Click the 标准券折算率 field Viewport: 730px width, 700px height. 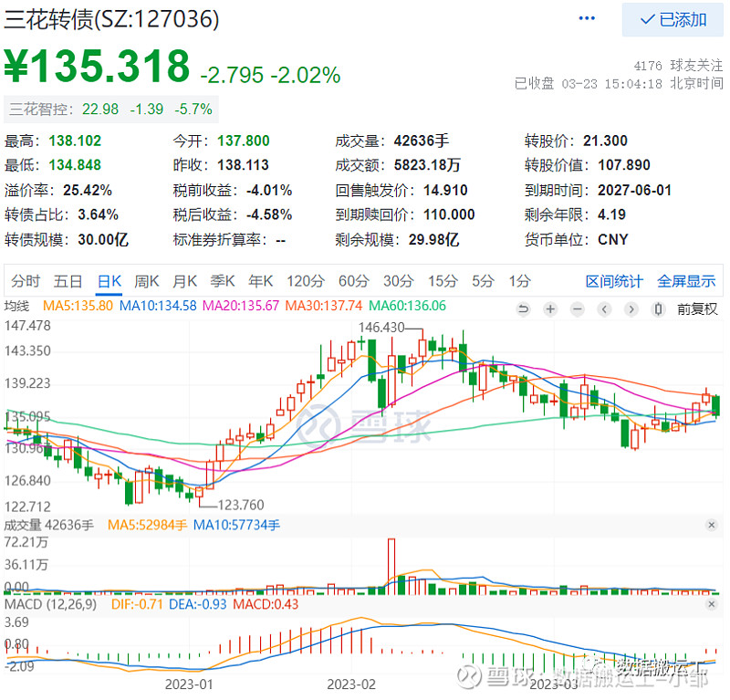pyautogui.click(x=229, y=239)
